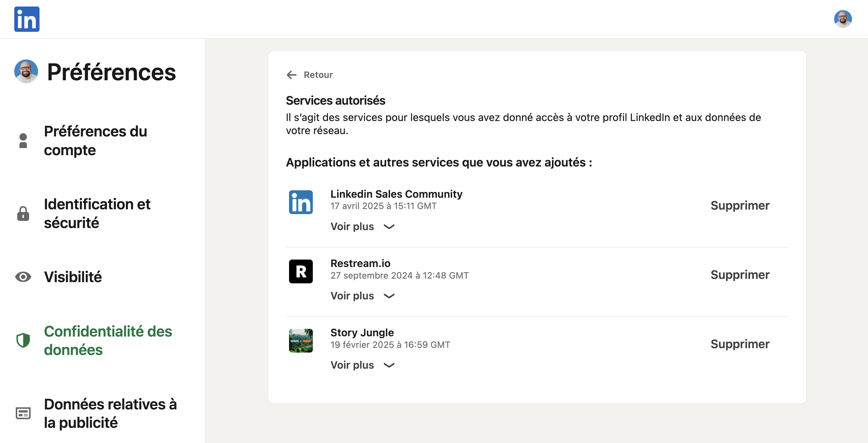
Task: Click the Story Jungle title
Action: [362, 332]
